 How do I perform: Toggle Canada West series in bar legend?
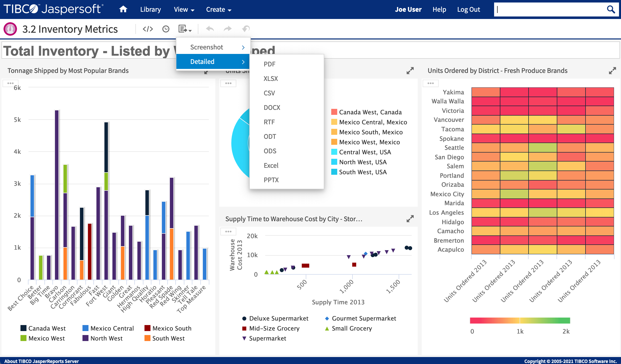click(43, 328)
